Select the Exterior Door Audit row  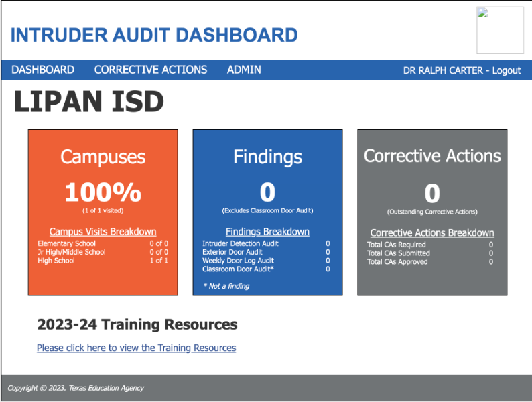(x=266, y=252)
